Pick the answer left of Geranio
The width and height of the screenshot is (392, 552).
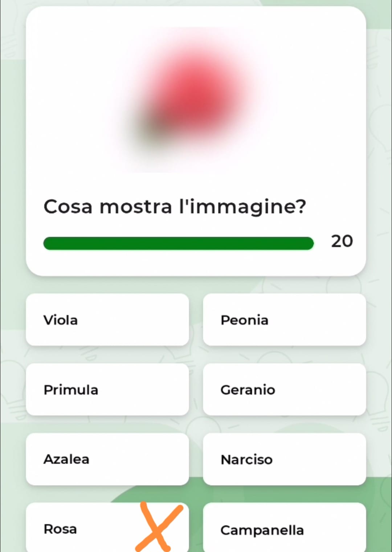click(107, 389)
